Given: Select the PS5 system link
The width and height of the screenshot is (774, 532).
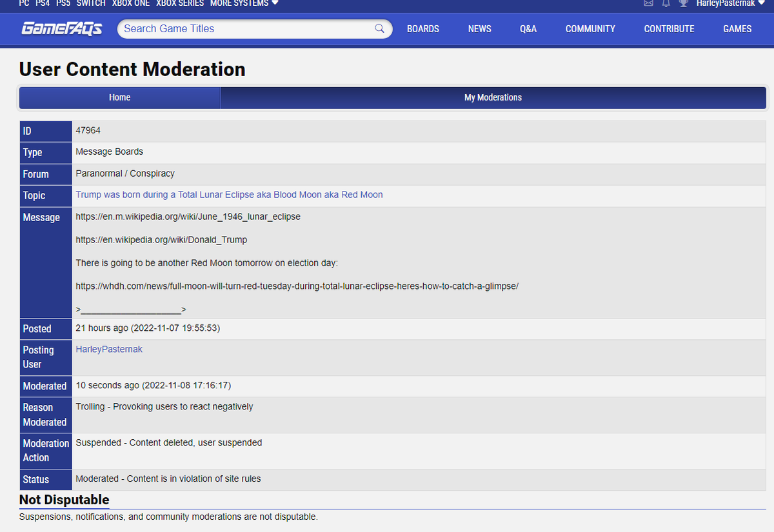Looking at the screenshot, I should tap(63, 3).
